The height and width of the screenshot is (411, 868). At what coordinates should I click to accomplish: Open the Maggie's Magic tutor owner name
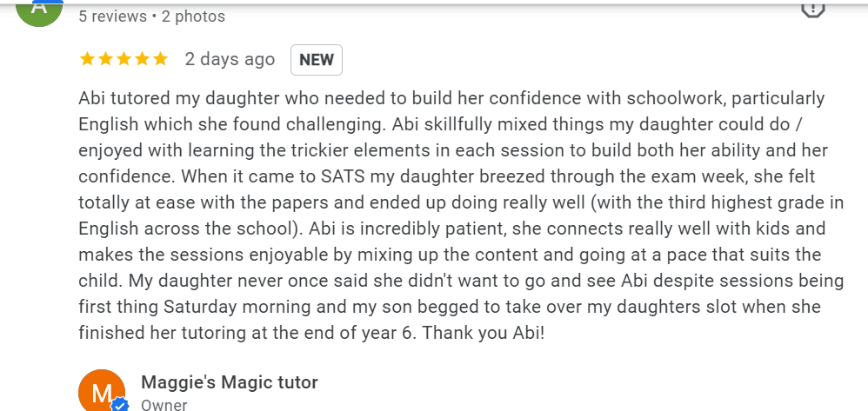230,382
